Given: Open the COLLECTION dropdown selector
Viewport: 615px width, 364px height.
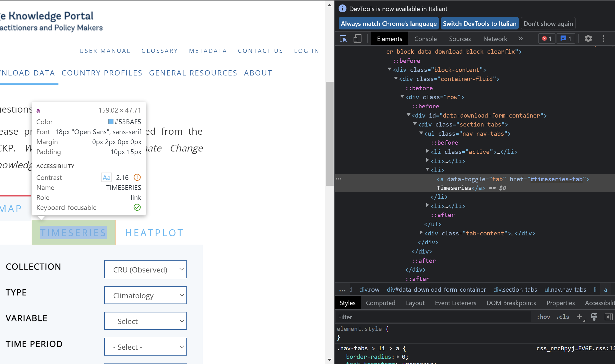Looking at the screenshot, I should coord(145,270).
